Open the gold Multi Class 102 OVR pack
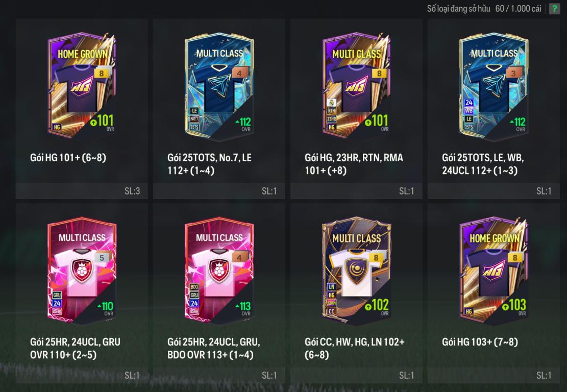The height and width of the screenshot is (392, 567). 357,270
